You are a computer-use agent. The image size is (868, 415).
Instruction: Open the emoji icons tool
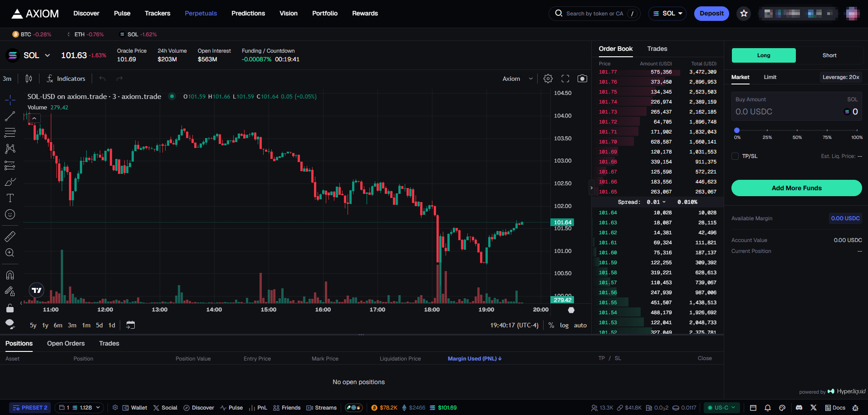coord(10,214)
